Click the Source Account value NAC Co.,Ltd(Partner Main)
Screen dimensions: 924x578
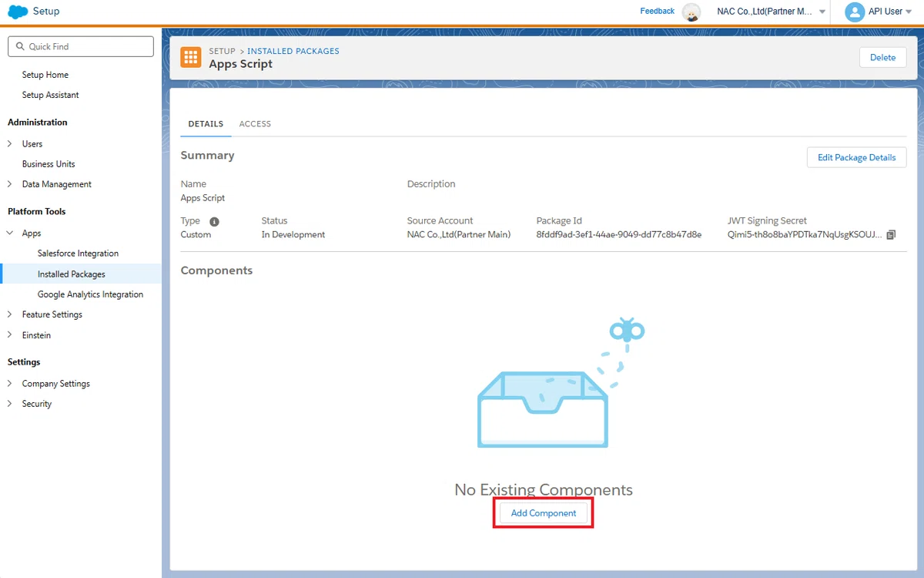pyautogui.click(x=459, y=235)
